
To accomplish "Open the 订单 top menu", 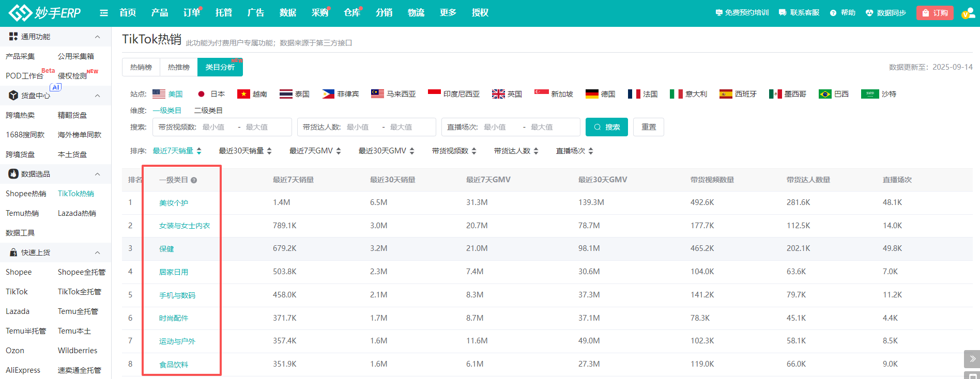I will click(192, 12).
